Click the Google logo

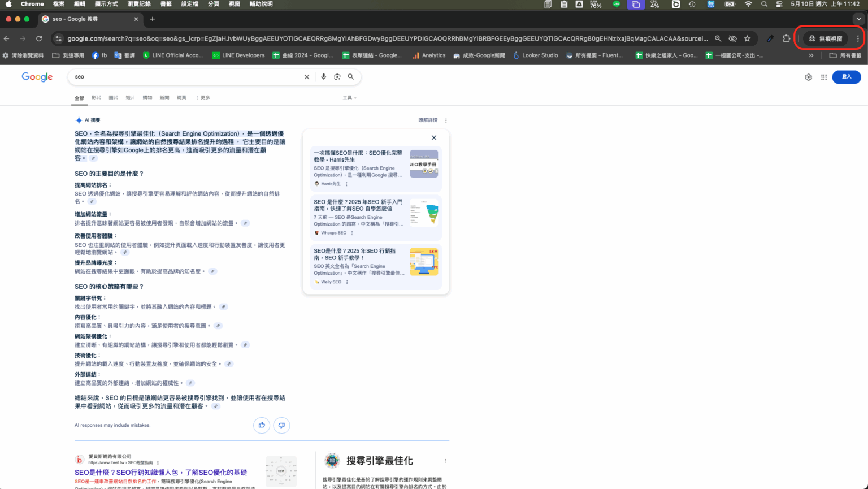point(37,77)
